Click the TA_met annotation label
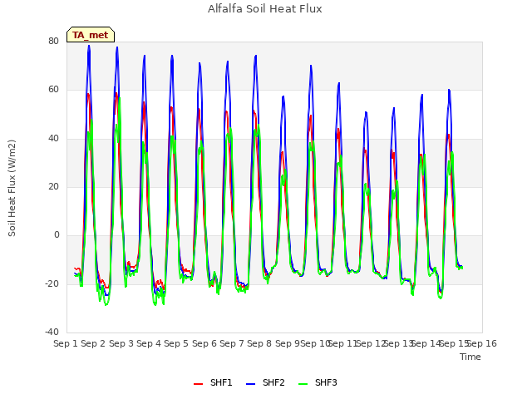 pyautogui.click(x=91, y=35)
